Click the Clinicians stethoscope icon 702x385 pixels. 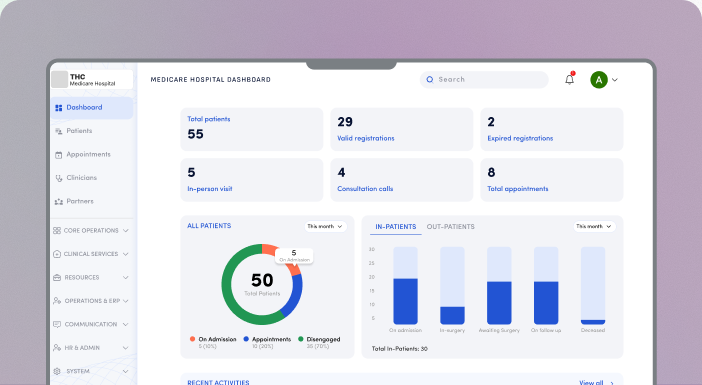pos(58,178)
